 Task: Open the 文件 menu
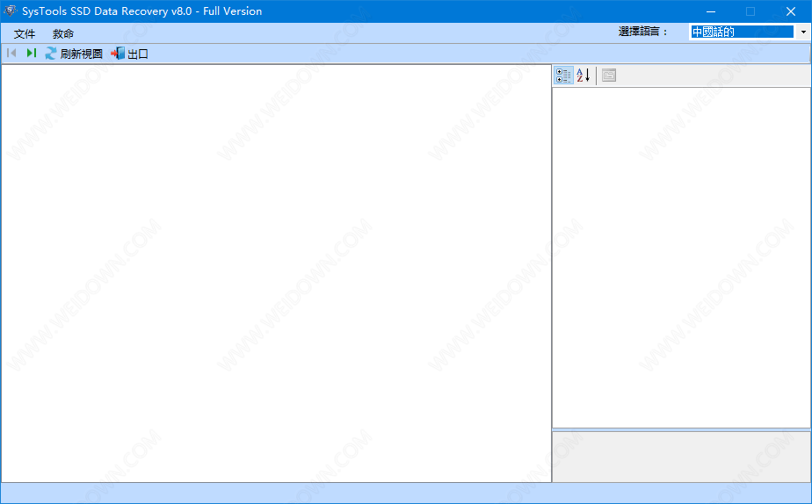pyautogui.click(x=25, y=33)
